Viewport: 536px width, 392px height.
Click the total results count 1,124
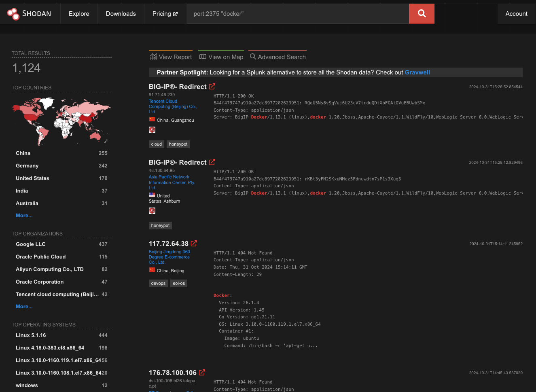point(26,68)
